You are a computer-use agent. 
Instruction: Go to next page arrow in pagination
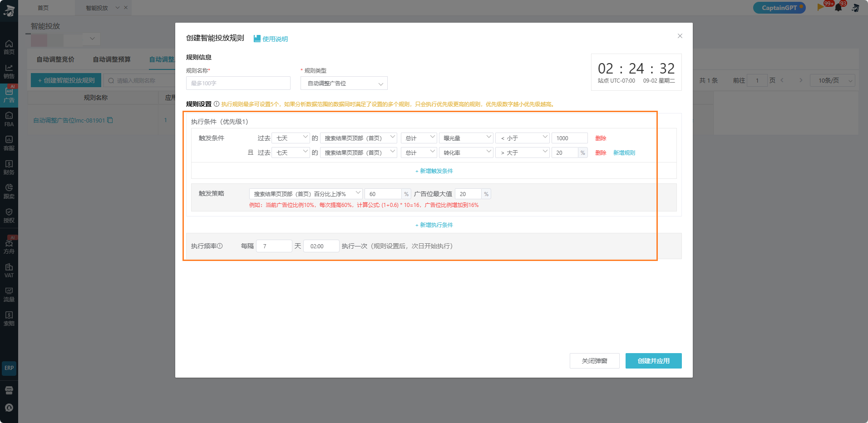(x=801, y=80)
